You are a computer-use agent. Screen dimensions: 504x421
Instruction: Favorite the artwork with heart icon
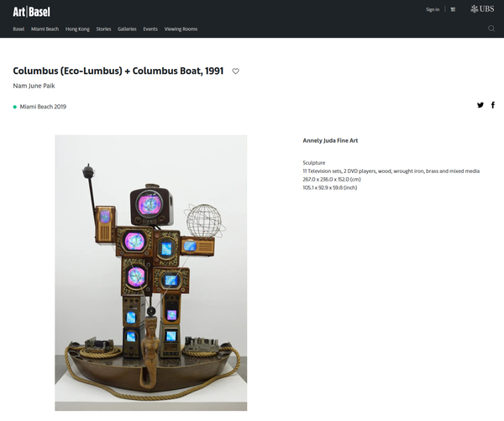tap(236, 71)
